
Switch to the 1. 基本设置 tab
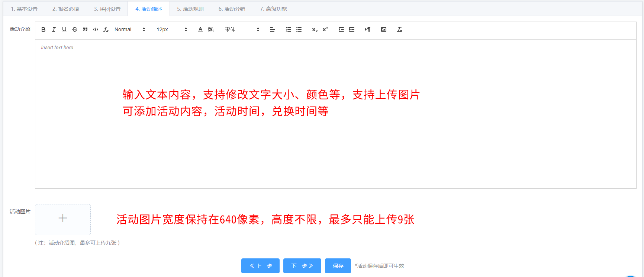tap(24, 9)
